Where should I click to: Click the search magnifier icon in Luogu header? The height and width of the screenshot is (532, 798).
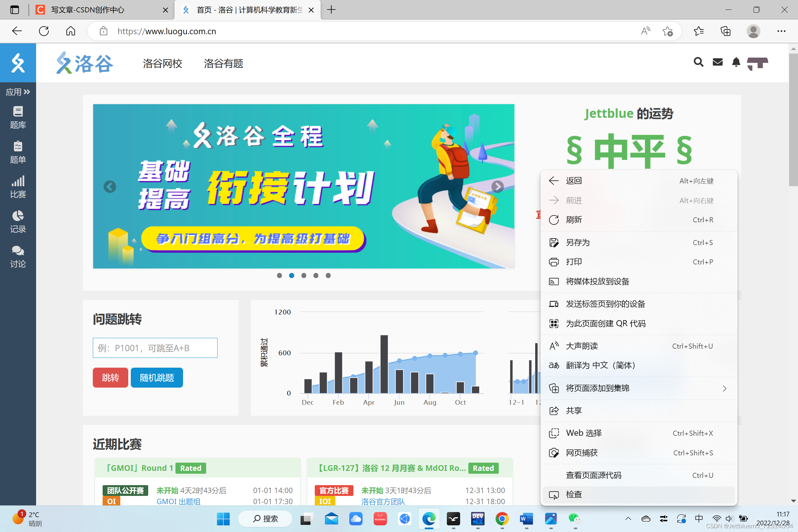698,62
